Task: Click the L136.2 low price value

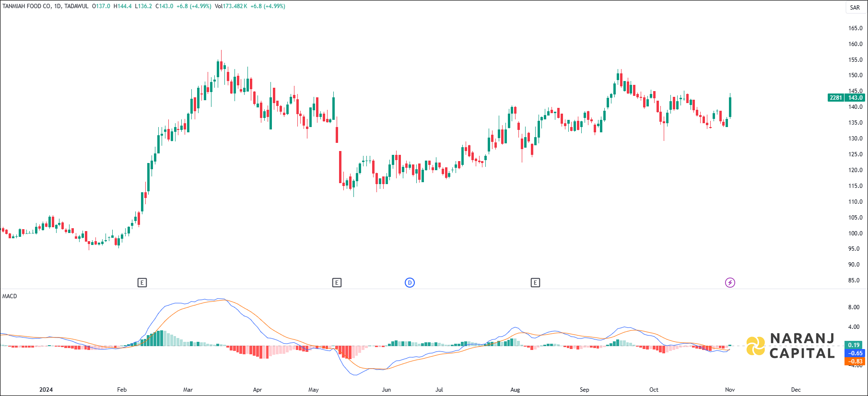Action: (x=143, y=6)
